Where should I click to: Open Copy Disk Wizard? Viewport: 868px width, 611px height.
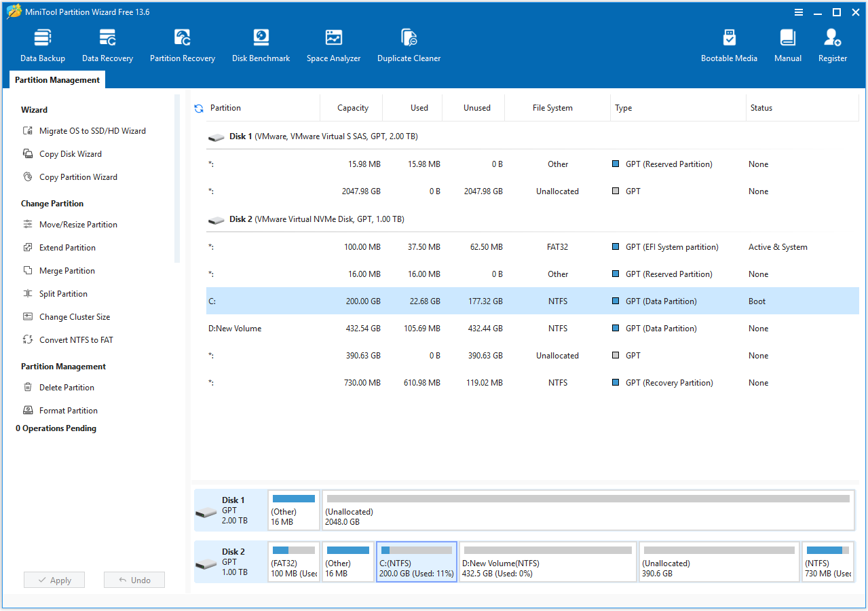pos(62,154)
